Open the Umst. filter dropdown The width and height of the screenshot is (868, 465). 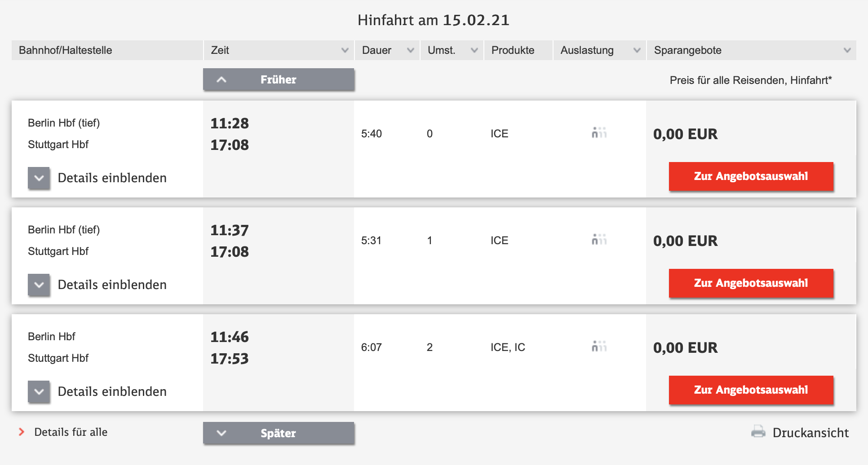click(x=474, y=50)
